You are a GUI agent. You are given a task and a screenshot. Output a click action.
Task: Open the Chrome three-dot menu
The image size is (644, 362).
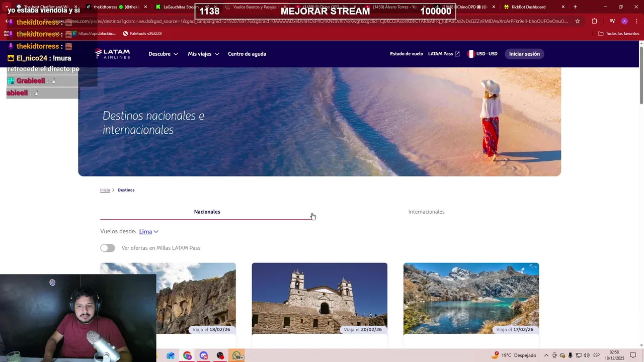tap(637, 21)
